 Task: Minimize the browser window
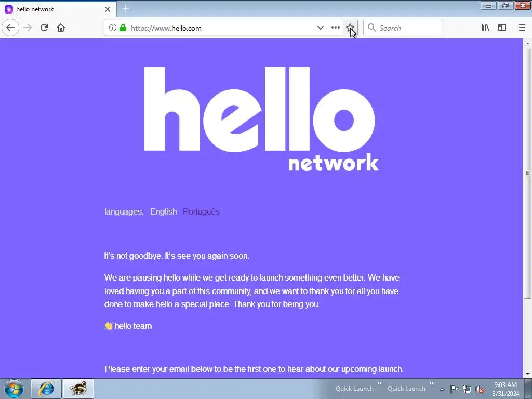pos(488,6)
